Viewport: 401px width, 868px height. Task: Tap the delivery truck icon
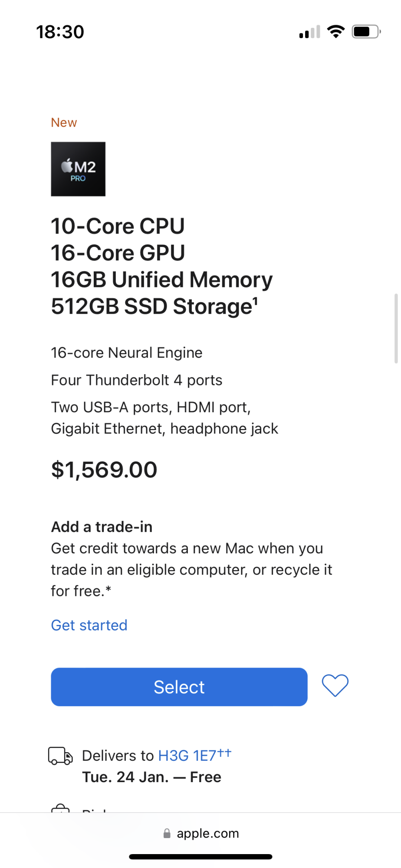click(60, 756)
